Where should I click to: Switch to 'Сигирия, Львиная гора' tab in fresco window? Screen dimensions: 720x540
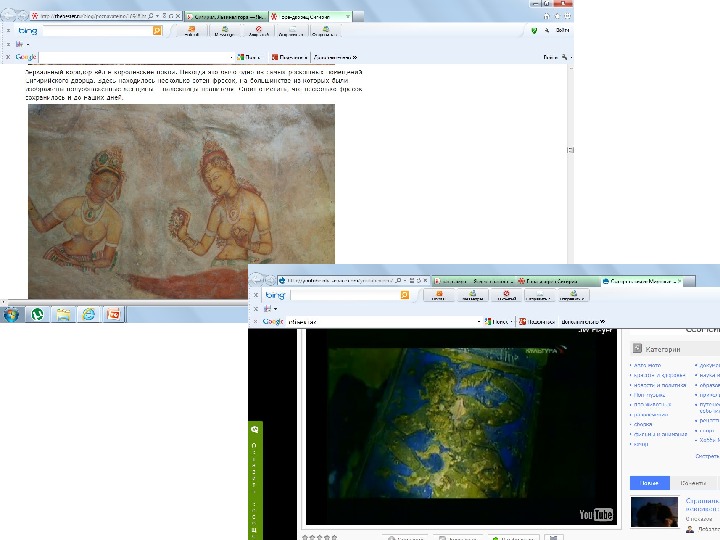point(226,17)
